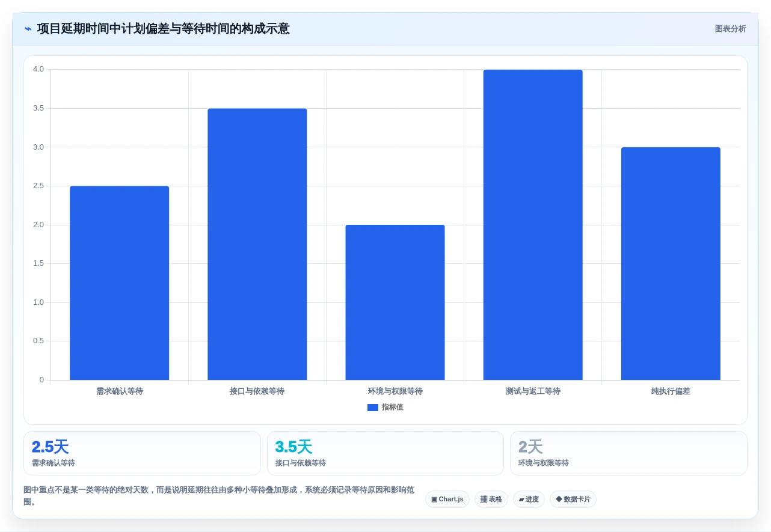Click the Chart.js tag chip
Image resolution: width=771 pixels, height=532 pixels.
(x=447, y=500)
